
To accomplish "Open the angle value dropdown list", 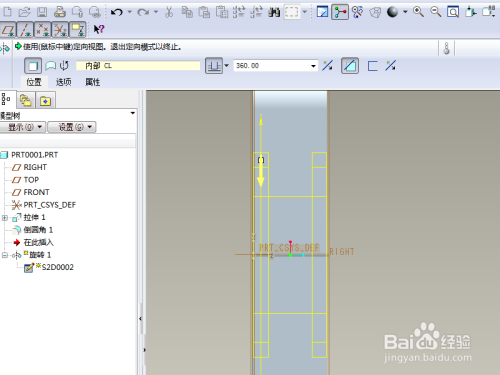I will 313,66.
